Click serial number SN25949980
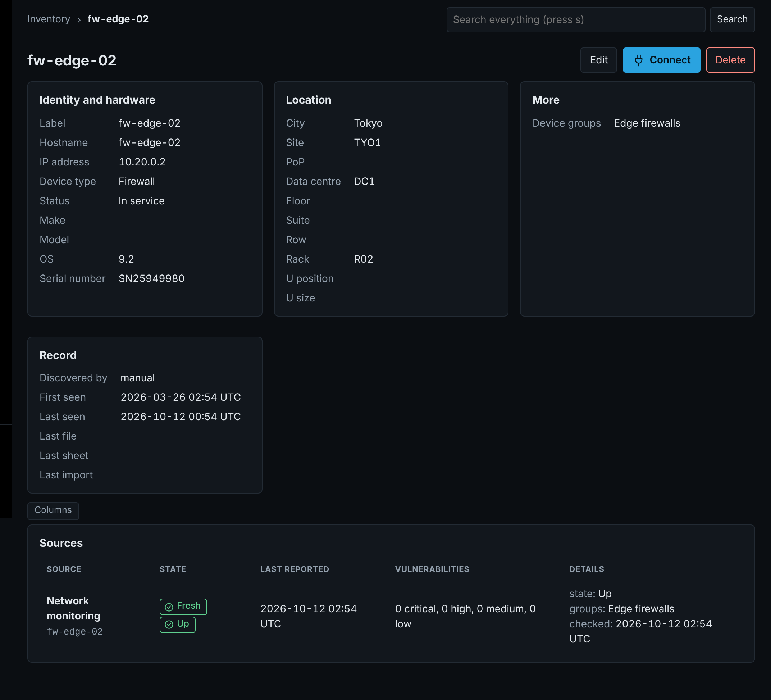 tap(151, 278)
